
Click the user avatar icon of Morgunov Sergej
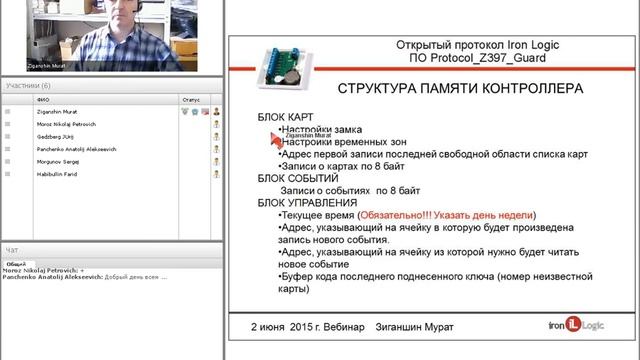tap(216, 162)
